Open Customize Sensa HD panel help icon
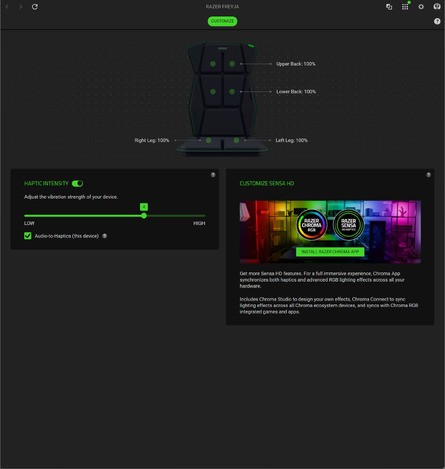445x469 pixels. pyautogui.click(x=428, y=175)
